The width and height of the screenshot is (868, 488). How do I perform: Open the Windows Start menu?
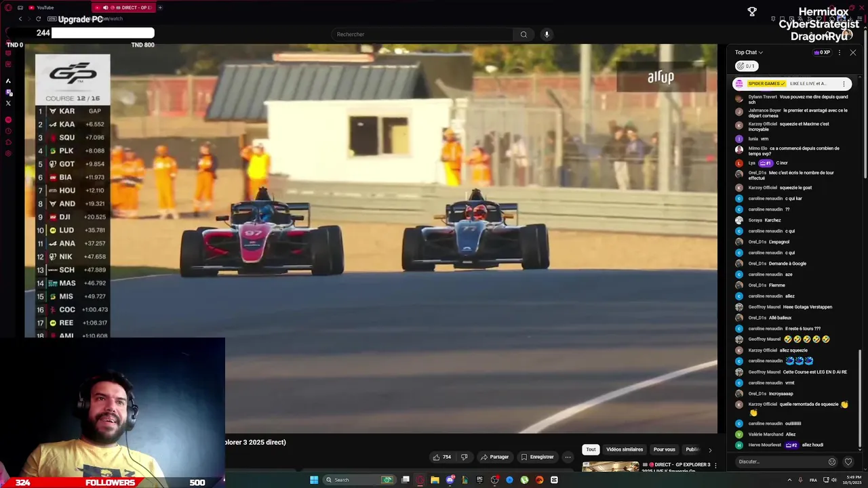[314, 480]
